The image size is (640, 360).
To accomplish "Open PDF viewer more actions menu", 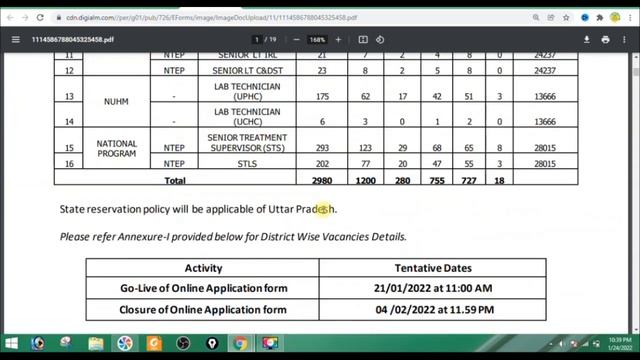I will click(624, 40).
